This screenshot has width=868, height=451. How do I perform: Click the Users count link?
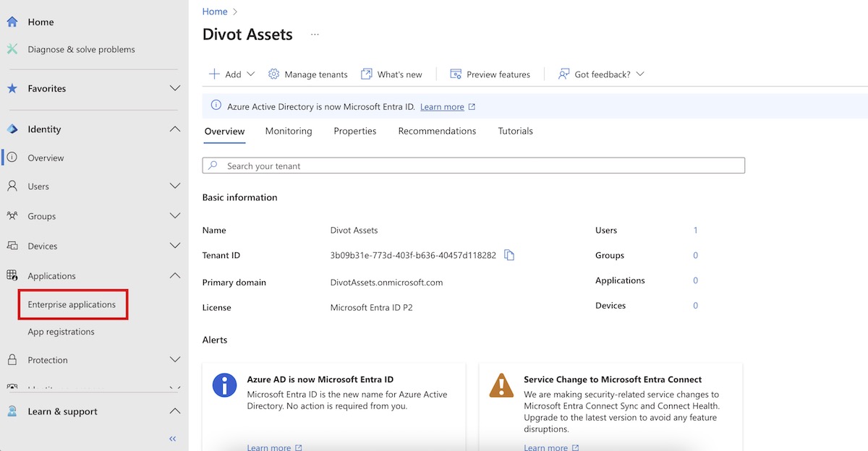click(695, 231)
